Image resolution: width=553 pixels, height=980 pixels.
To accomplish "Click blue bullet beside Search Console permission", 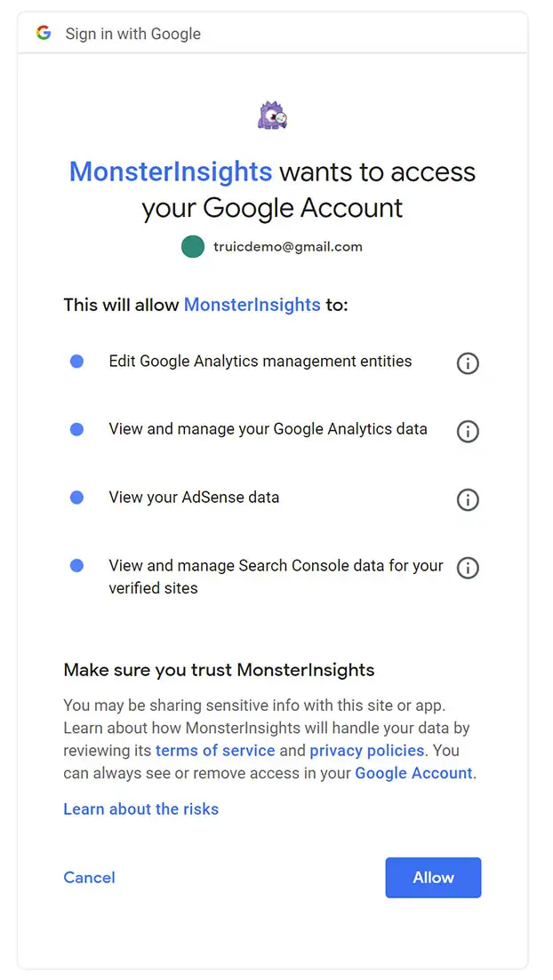I will click(x=77, y=566).
